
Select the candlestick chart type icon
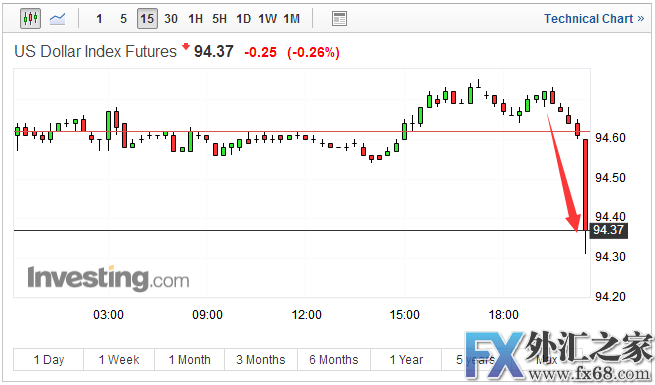pyautogui.click(x=30, y=18)
